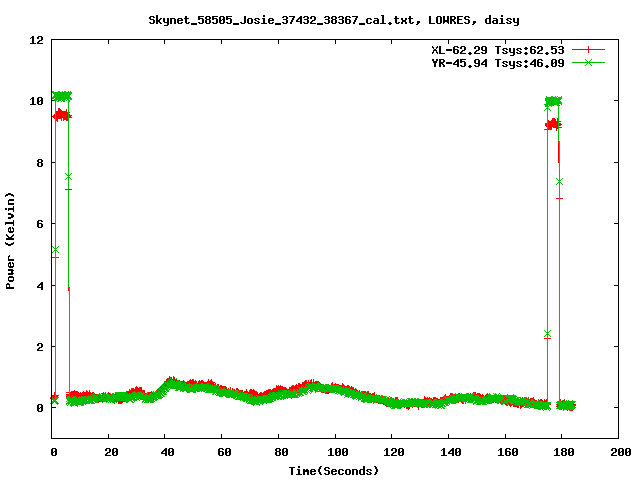This screenshot has height=480, width=640.
Task: Click y-axis tick label 4
Action: 40,286
